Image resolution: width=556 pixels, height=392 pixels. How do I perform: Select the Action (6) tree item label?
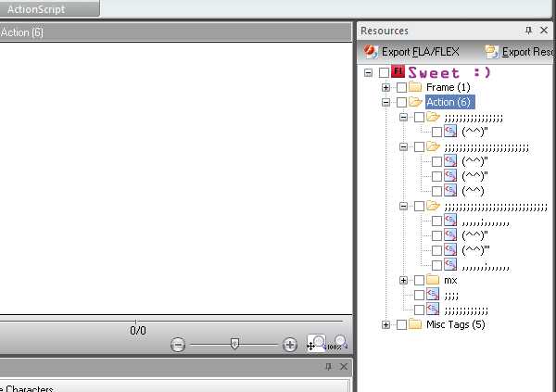coord(449,102)
